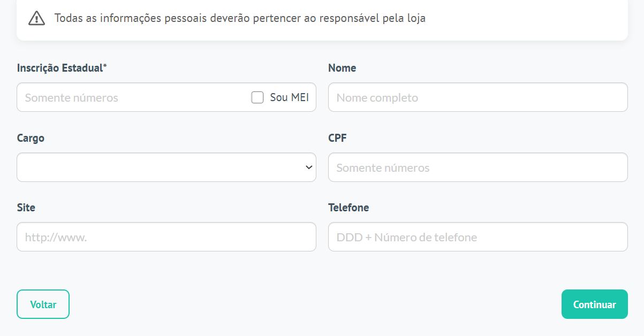Click the Nome field label
Image resolution: width=644 pixels, height=336 pixels.
(342, 68)
